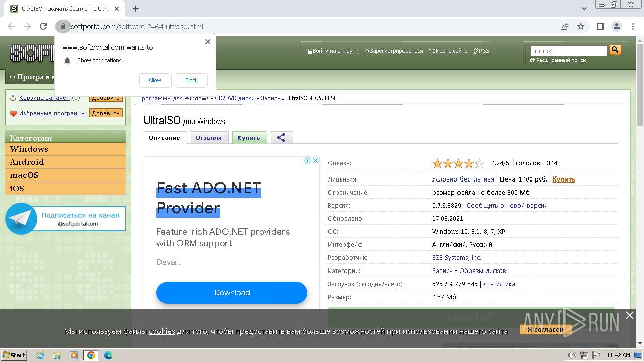Screen dimensions: 644x362
Task: Open Запись breadcrumb link
Action: (x=270, y=98)
